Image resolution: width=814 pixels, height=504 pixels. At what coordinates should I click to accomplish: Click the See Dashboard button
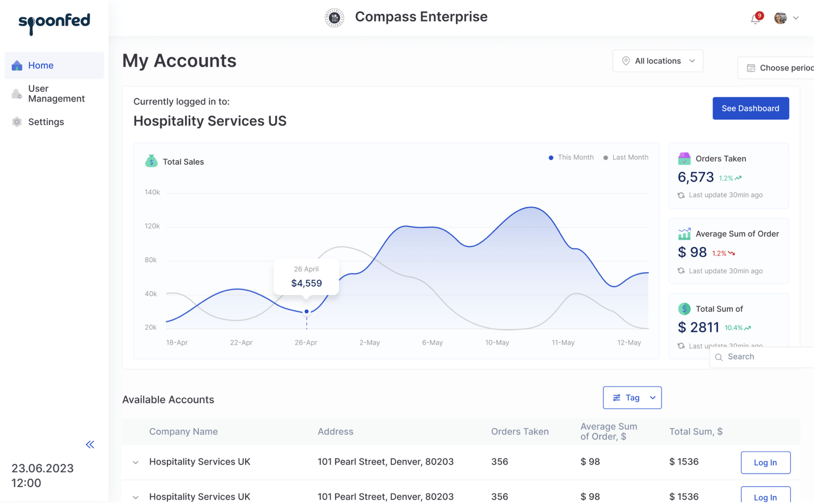pyautogui.click(x=750, y=108)
